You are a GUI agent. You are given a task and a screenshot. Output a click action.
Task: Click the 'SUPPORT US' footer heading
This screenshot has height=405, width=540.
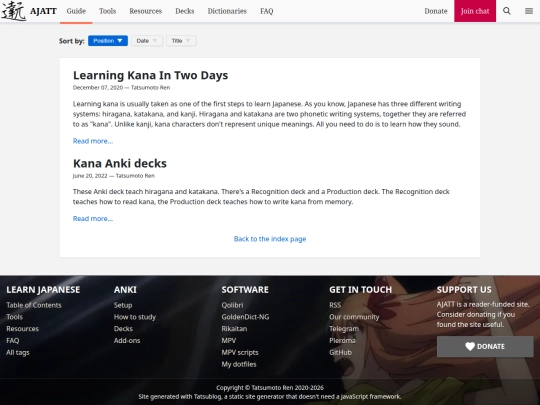coord(464,290)
